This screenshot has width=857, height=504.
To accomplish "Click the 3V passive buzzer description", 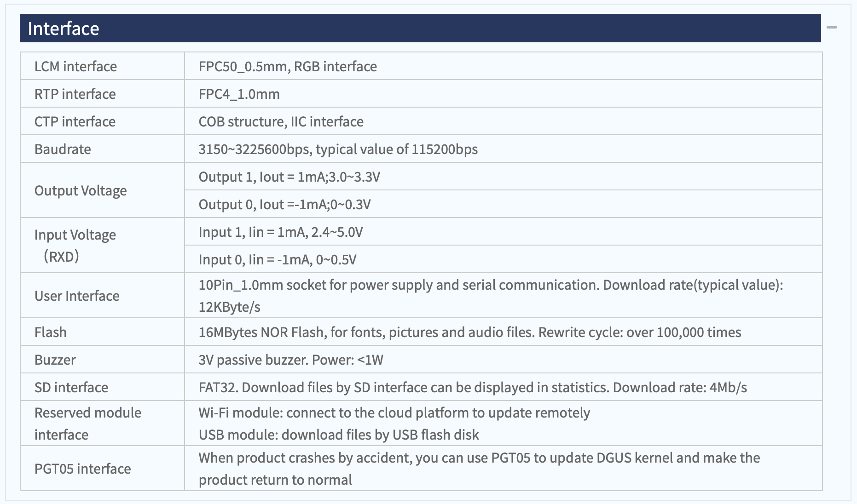I will pyautogui.click(x=290, y=360).
